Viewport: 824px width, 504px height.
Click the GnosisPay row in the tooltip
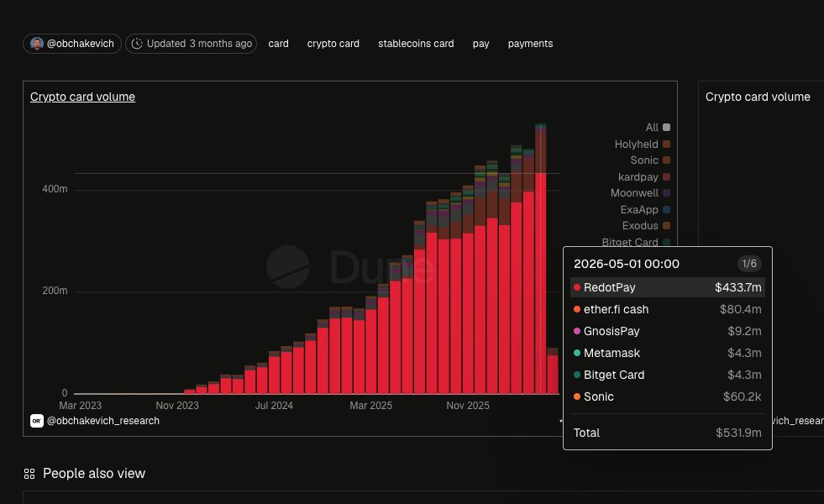coord(668,331)
